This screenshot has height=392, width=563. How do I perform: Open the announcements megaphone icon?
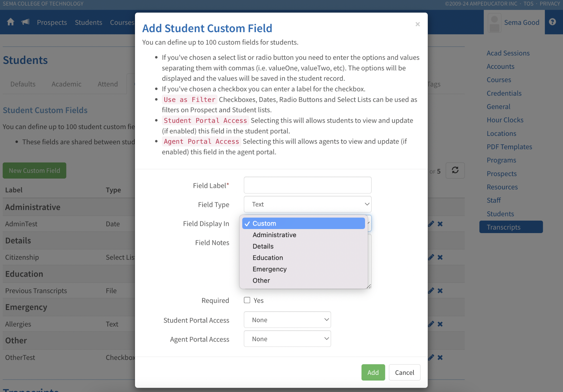pyautogui.click(x=25, y=22)
